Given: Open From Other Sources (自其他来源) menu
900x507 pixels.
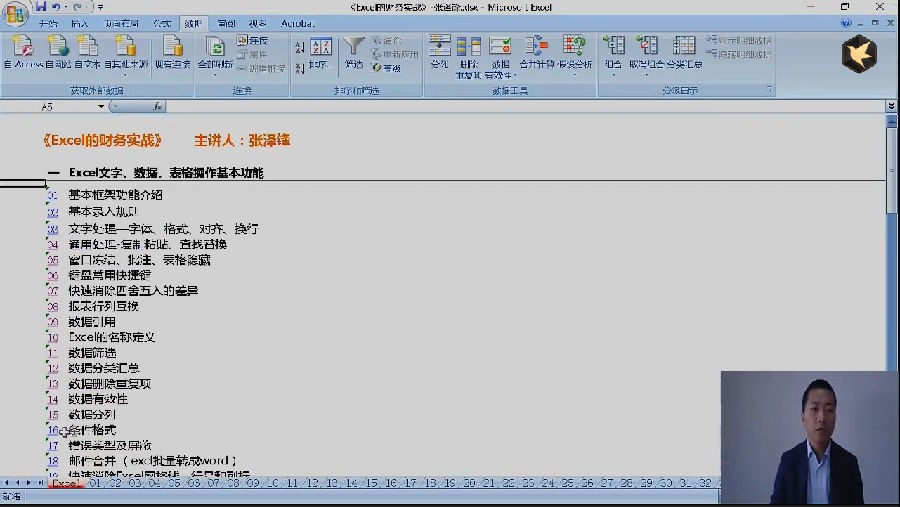Looking at the screenshot, I should click(126, 55).
